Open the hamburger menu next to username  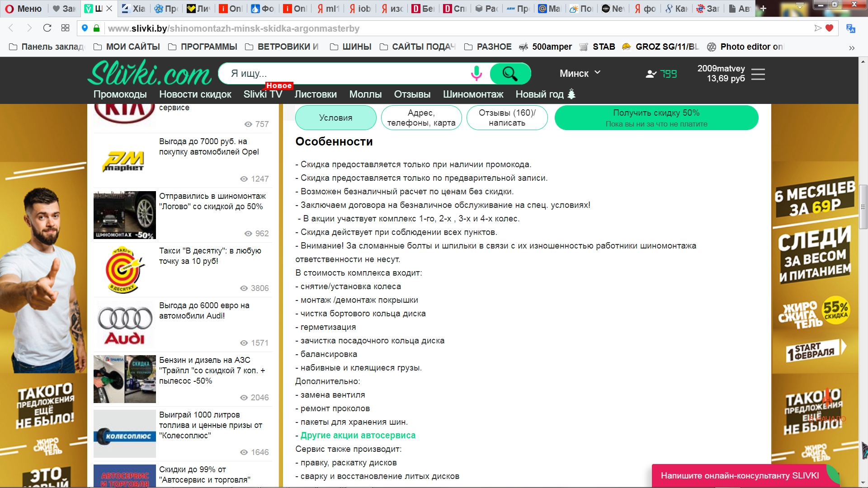(758, 74)
